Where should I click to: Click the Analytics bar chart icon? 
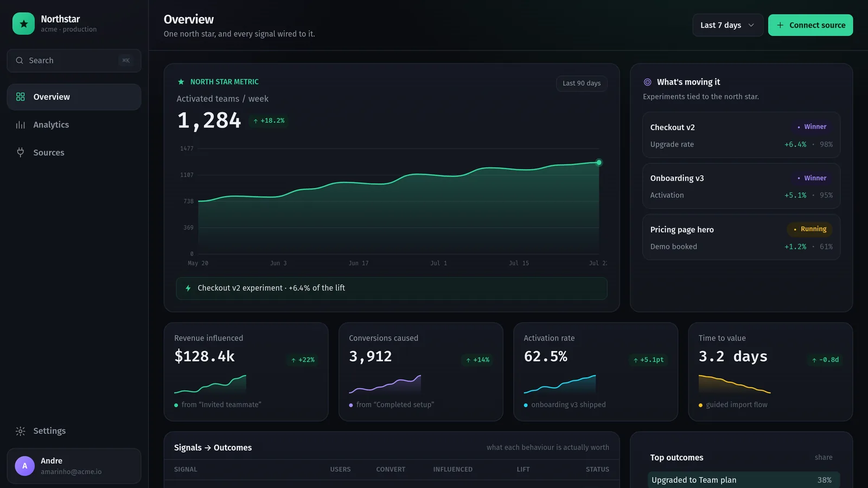click(21, 125)
